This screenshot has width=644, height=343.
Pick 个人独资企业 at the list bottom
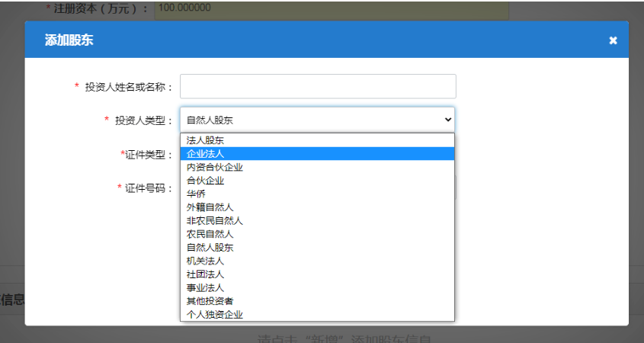[x=214, y=314]
